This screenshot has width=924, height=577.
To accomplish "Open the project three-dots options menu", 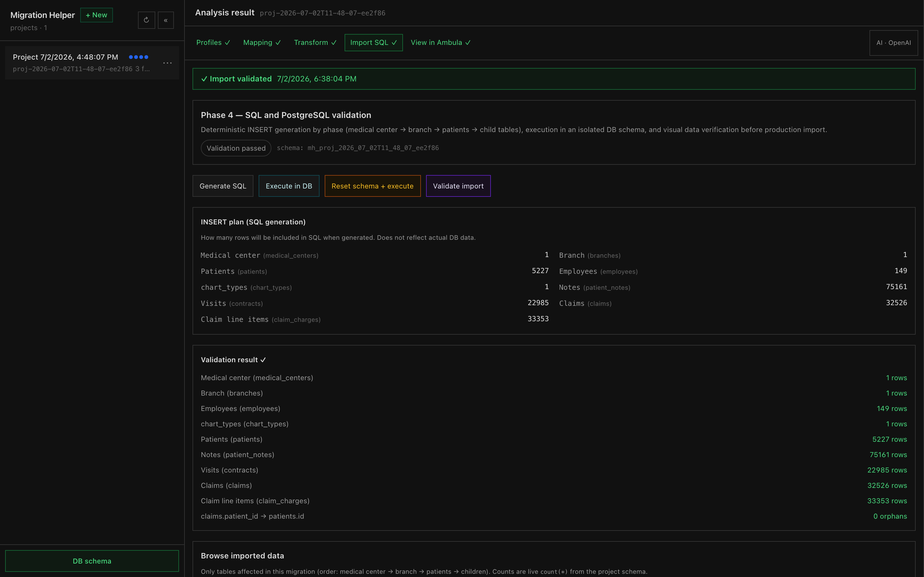I will click(x=167, y=63).
